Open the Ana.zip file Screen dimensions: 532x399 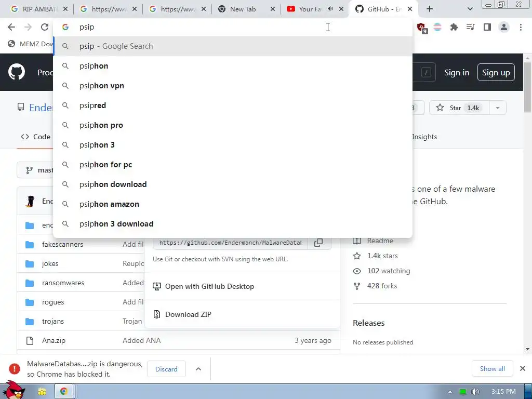tap(54, 340)
